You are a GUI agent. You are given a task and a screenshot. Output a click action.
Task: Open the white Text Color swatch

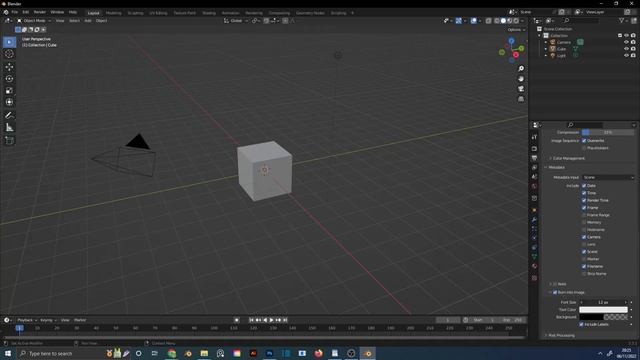pos(603,310)
